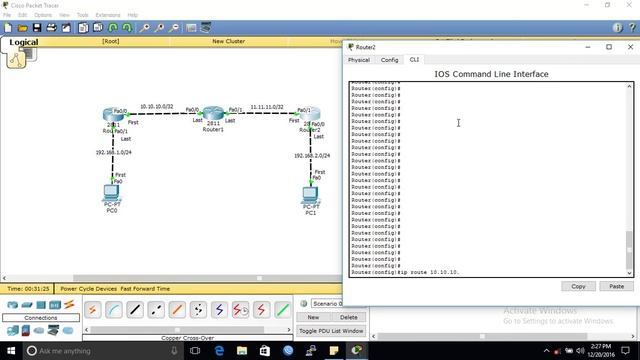Viewport: 640px width, 360px height.
Task: Click Power Cycle Devices
Action: (89, 289)
